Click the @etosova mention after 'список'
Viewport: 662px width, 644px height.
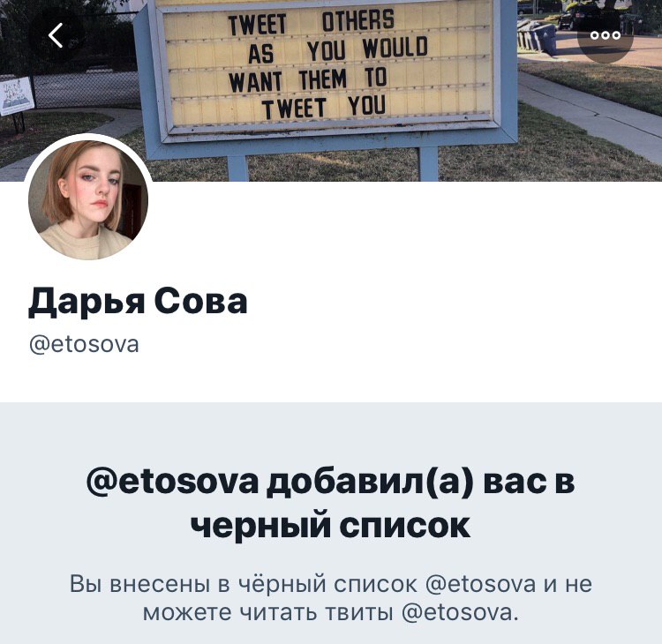480,584
